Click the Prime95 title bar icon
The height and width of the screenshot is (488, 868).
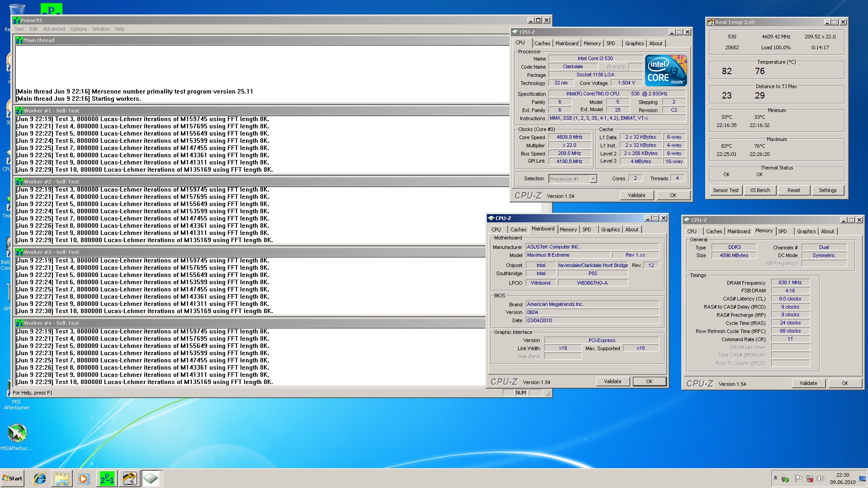(x=17, y=20)
